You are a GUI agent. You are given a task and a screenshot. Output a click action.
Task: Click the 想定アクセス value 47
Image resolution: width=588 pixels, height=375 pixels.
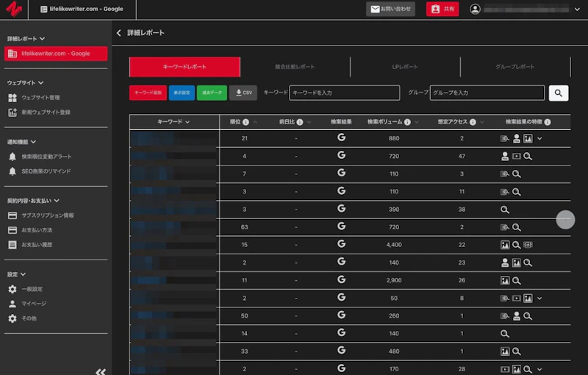tap(462, 157)
